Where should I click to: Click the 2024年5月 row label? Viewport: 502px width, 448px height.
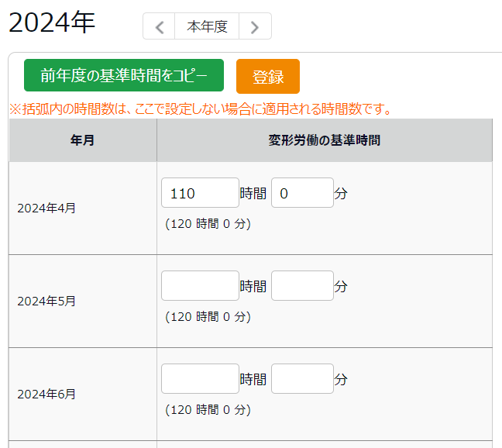point(46,301)
